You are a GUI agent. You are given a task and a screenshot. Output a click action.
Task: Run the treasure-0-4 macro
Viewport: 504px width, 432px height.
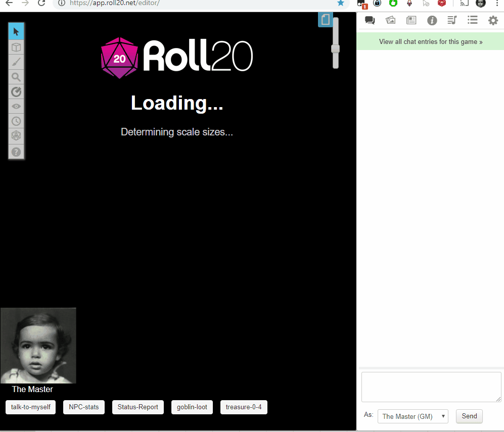pos(244,407)
